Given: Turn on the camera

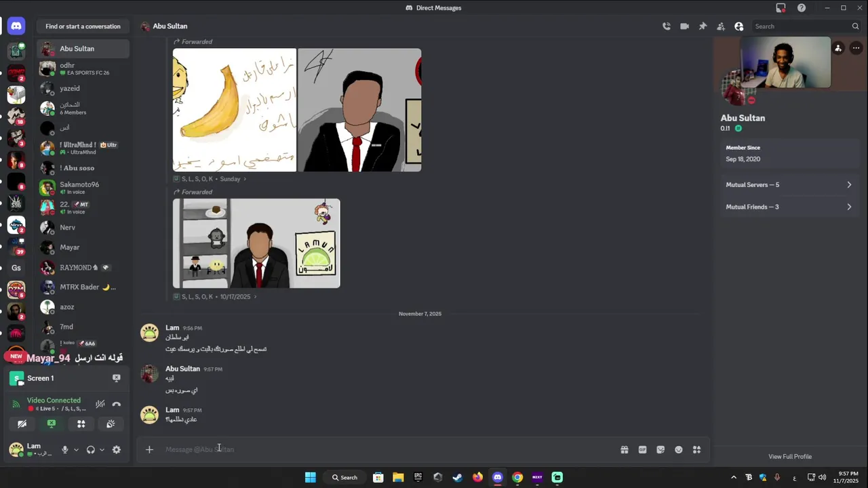Looking at the screenshot, I should (22, 424).
